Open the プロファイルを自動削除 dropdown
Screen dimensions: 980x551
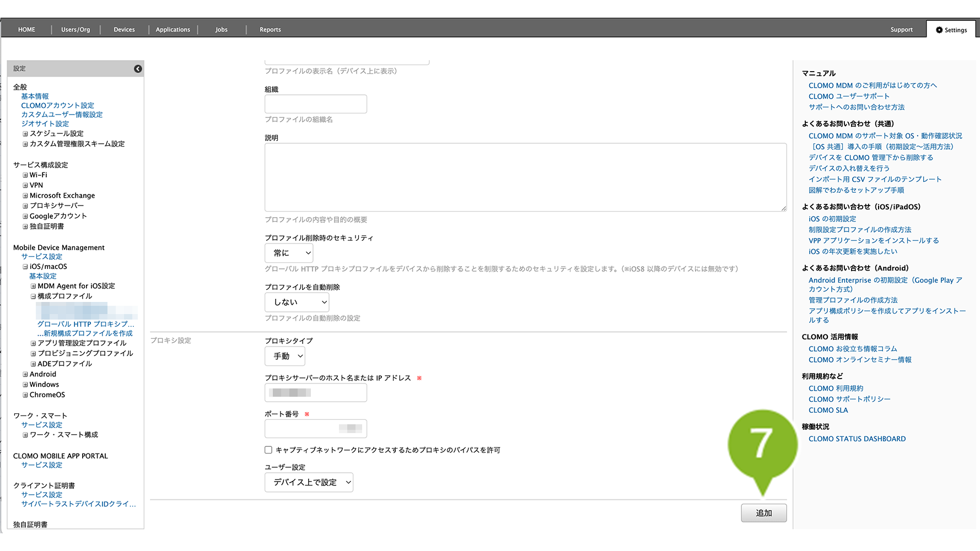click(x=297, y=302)
